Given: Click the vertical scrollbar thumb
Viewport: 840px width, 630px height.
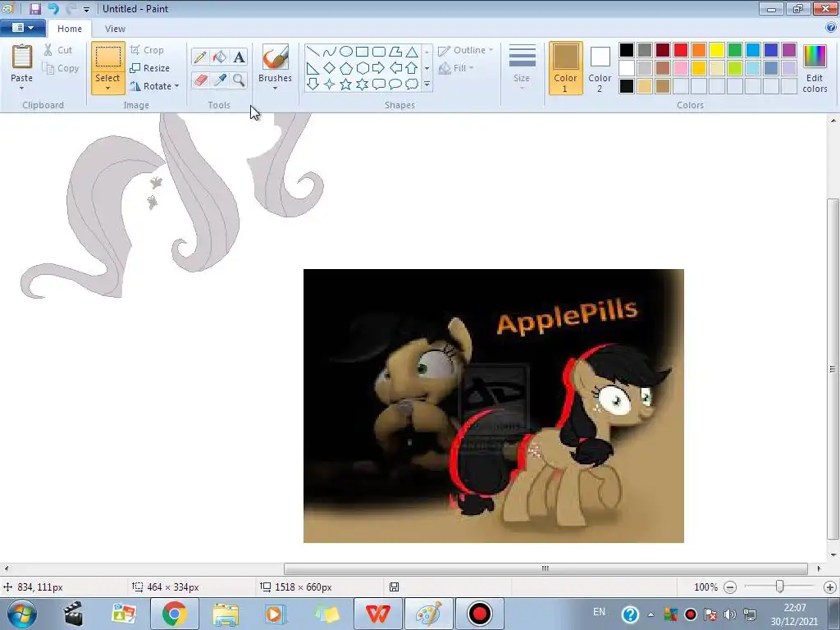Looking at the screenshot, I should click(832, 368).
